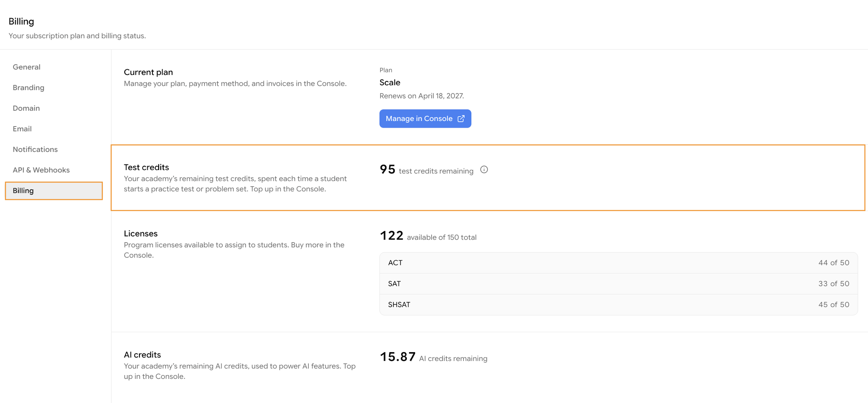868x403 pixels.
Task: Click the '122' licenses available number
Action: tap(391, 235)
